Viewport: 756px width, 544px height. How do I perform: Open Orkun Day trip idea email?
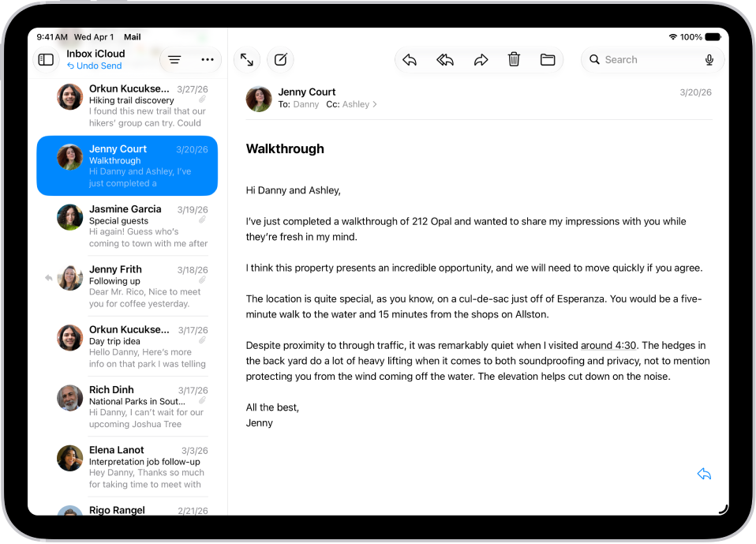[127, 347]
